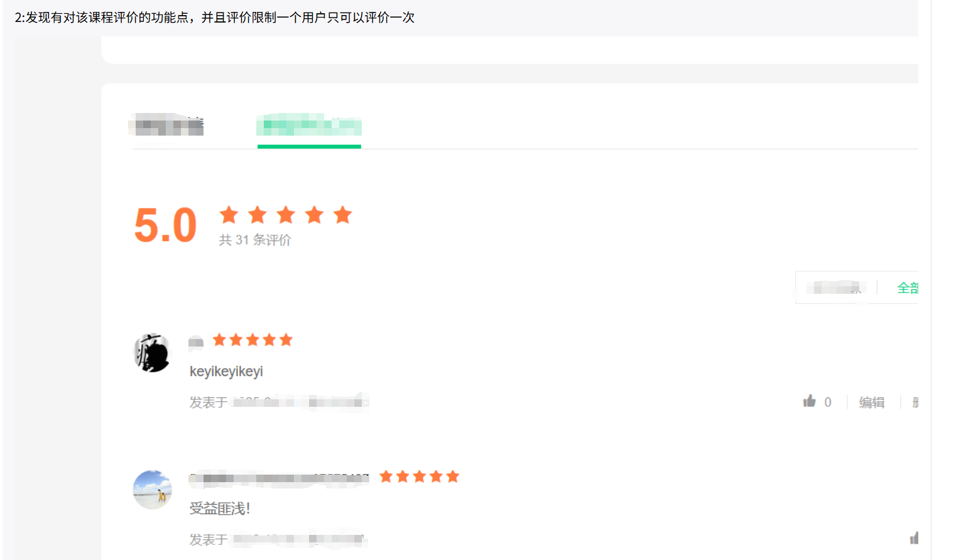
Task: Click the beach photo avatar of second reviewer
Action: 152,490
